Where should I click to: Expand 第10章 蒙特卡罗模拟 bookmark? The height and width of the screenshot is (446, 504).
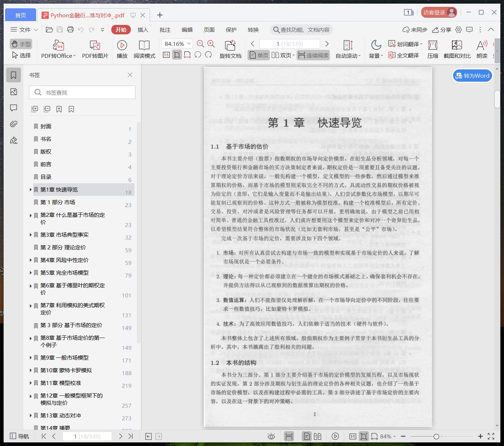31,370
